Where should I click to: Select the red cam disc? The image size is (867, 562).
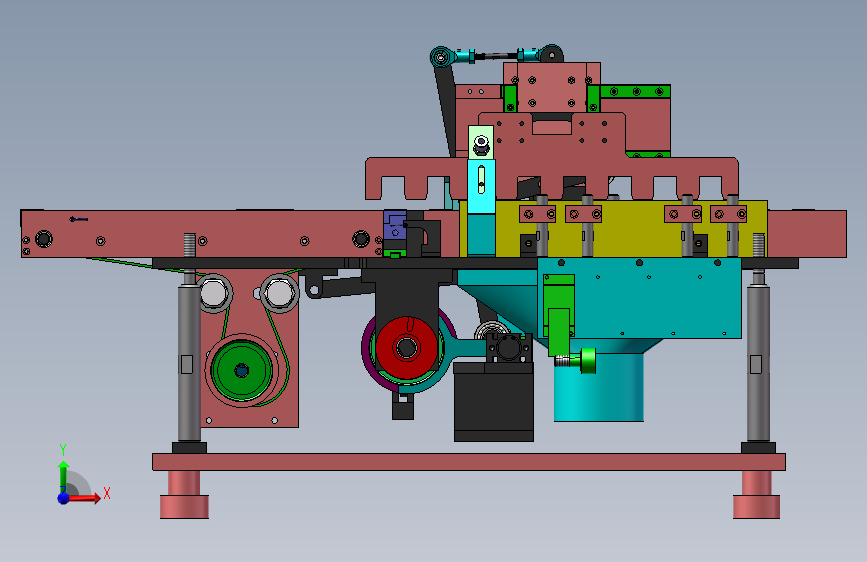point(406,348)
